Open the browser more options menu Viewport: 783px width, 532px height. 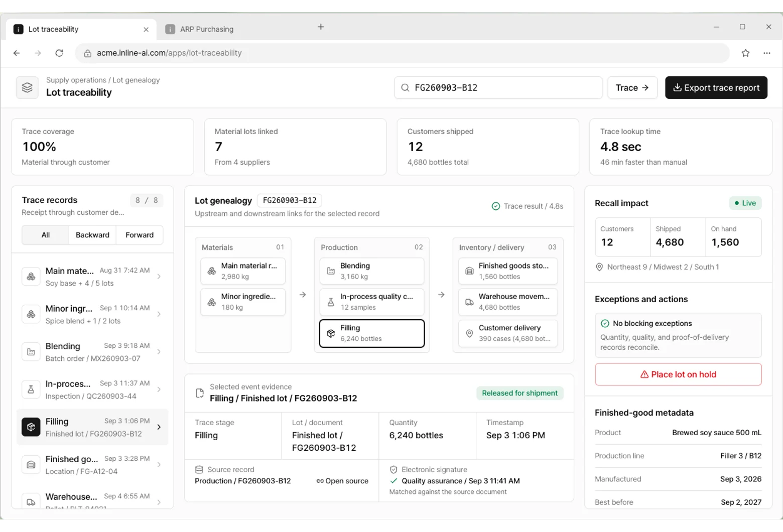[x=766, y=53]
